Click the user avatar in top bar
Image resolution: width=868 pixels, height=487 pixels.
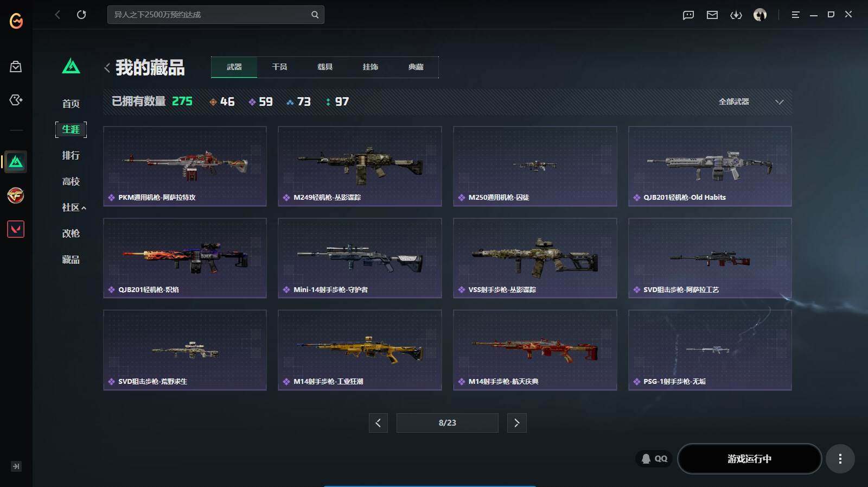(760, 15)
